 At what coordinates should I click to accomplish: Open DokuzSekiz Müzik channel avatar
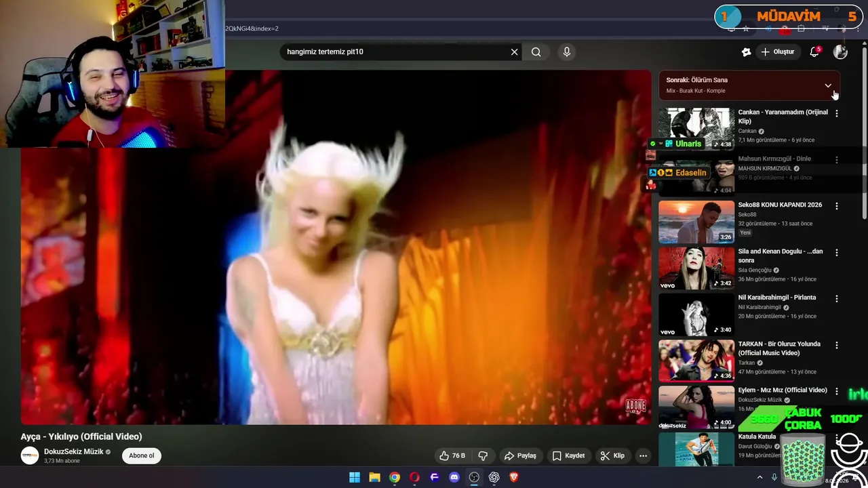30,455
